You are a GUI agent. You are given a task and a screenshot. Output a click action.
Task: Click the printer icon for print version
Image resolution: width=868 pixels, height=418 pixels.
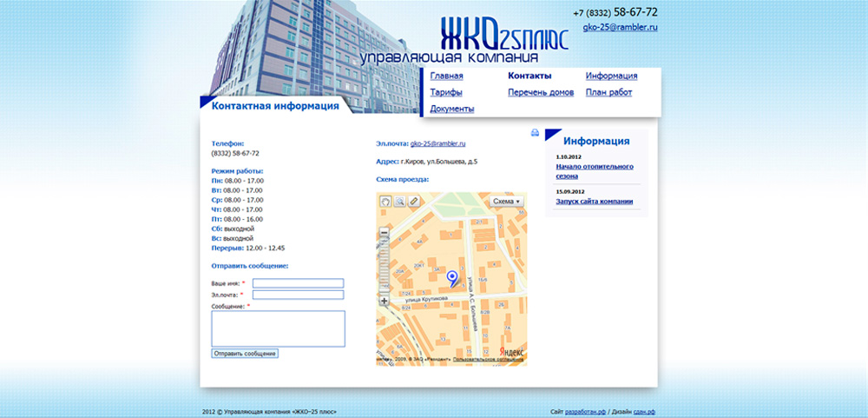[x=535, y=133]
